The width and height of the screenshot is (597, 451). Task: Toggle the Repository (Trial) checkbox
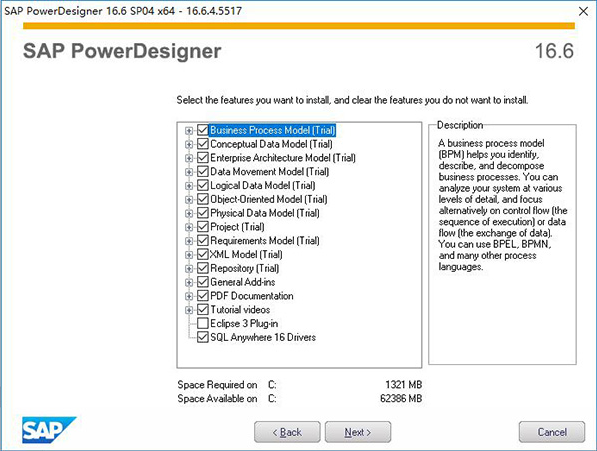pyautogui.click(x=203, y=268)
